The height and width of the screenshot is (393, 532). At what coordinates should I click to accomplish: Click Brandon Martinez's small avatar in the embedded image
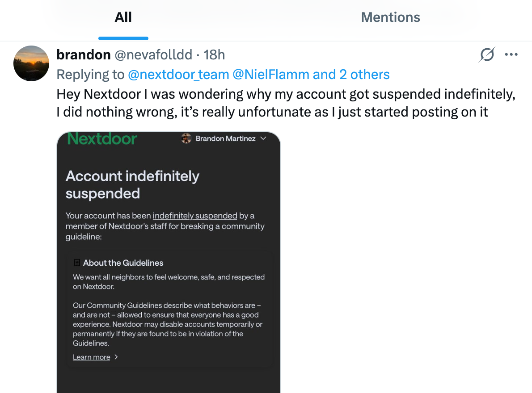[186, 138]
